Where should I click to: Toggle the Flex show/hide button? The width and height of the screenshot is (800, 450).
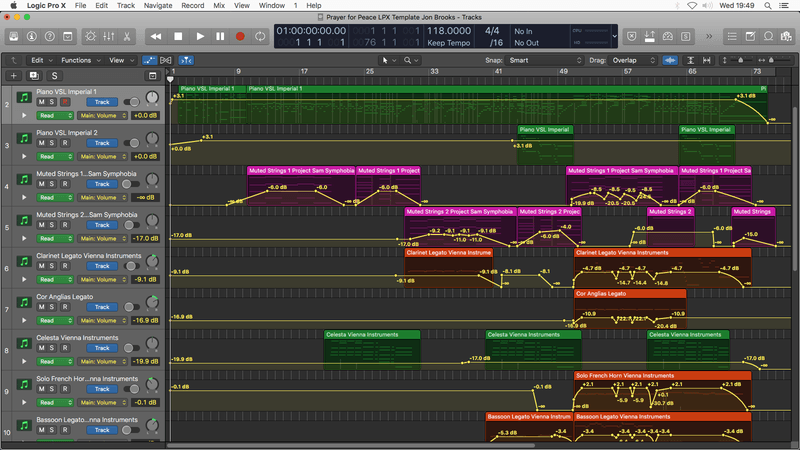(166, 60)
